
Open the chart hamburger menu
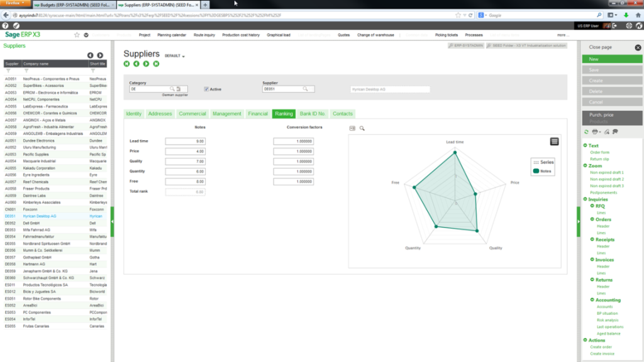(554, 141)
